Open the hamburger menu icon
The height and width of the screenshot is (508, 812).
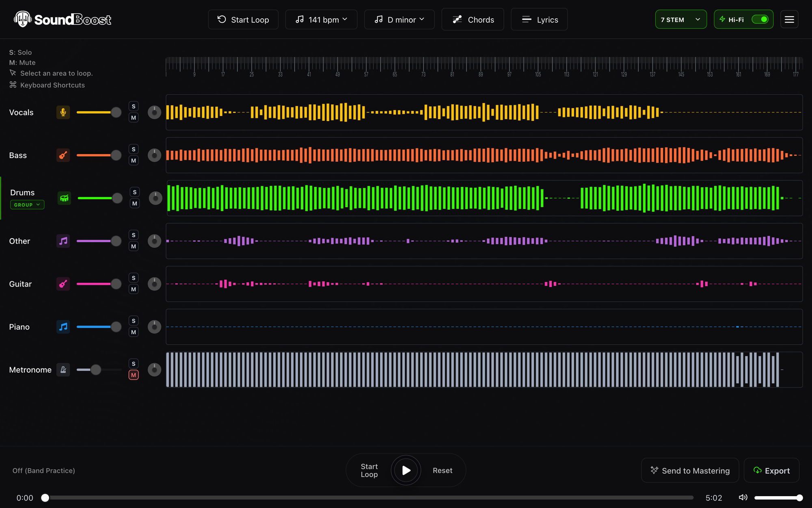point(789,20)
